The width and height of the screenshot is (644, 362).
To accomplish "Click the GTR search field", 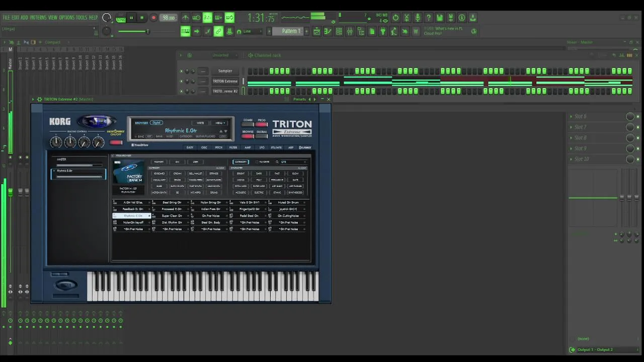I will (x=293, y=162).
